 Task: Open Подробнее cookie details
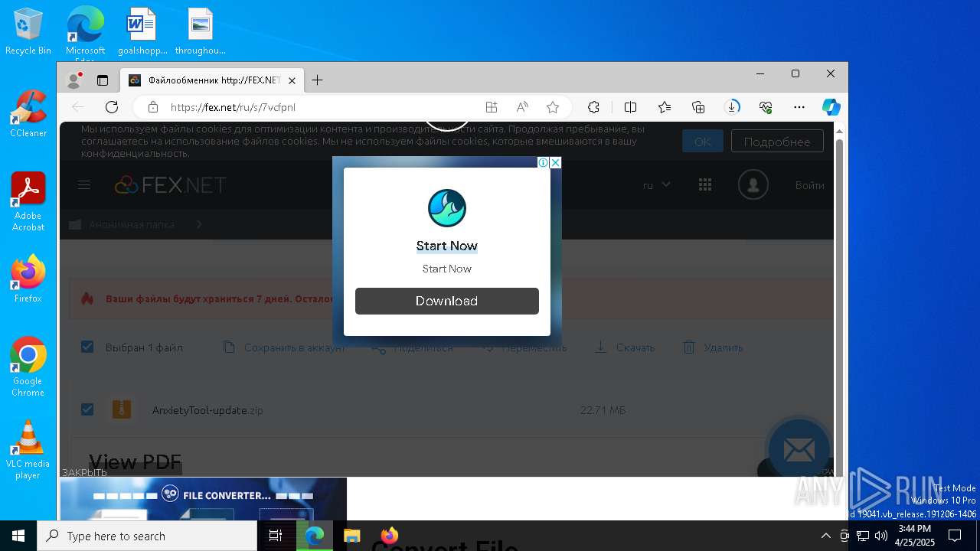pyautogui.click(x=777, y=142)
